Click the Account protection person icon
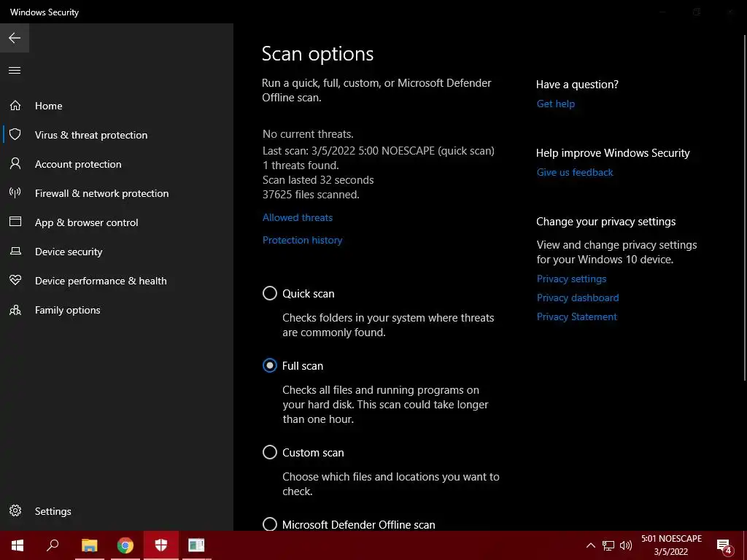 (15, 163)
